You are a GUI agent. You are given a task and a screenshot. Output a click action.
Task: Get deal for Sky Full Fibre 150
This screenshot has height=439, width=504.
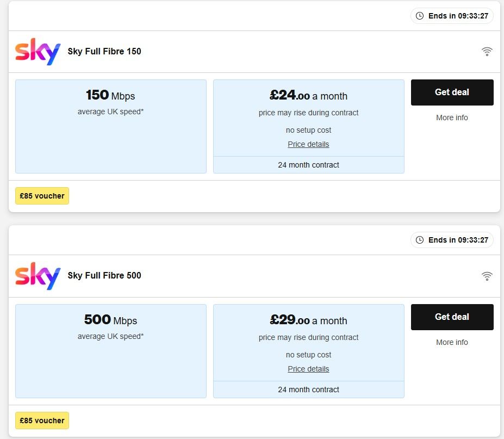coord(452,92)
